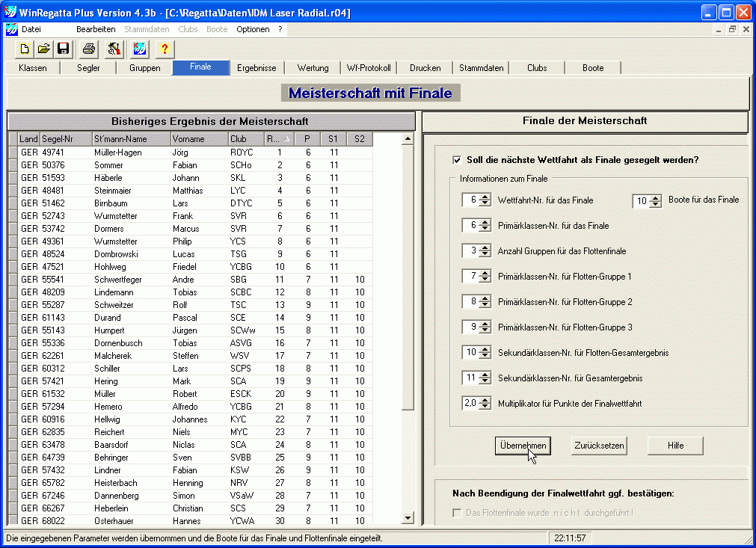This screenshot has height=548, width=756.
Task: Click the Zurücksetzen button
Action: coord(599,446)
